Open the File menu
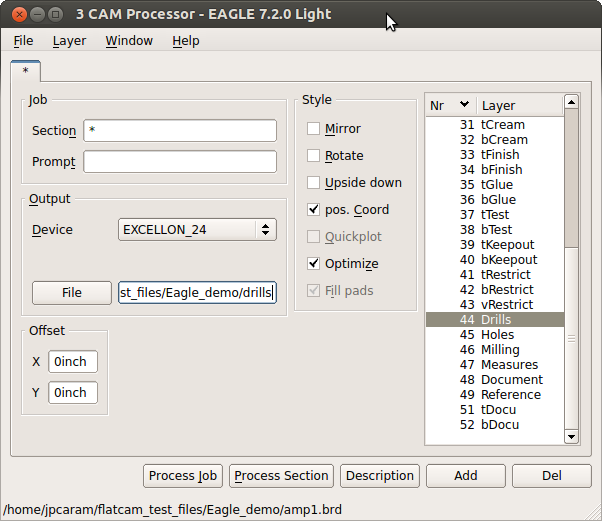602x521 pixels. 23,41
